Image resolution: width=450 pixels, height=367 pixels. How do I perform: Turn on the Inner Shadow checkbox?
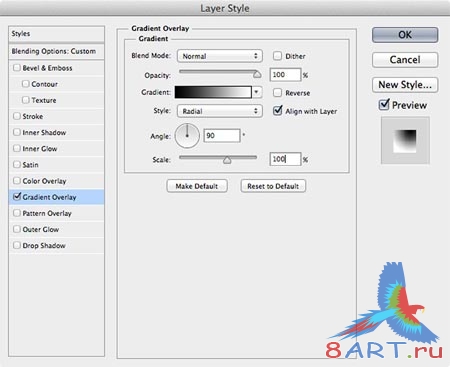(x=16, y=132)
